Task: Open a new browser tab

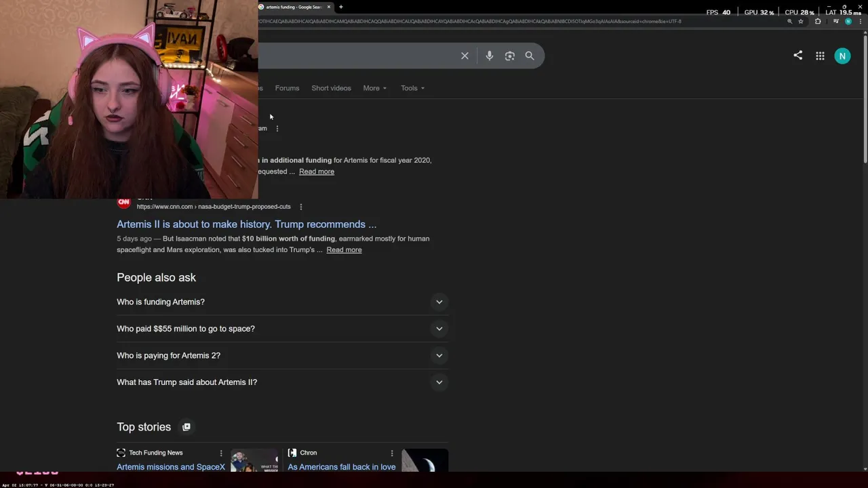Action: coord(340,7)
